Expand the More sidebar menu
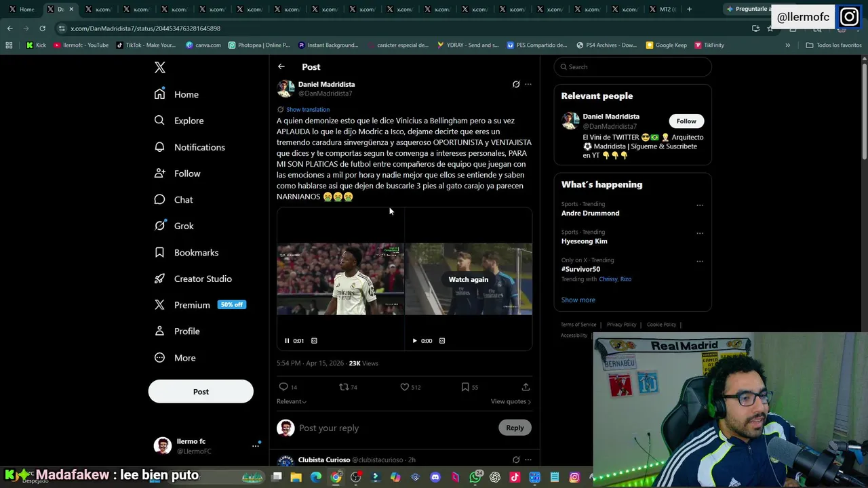This screenshot has height=488, width=868. 175,358
